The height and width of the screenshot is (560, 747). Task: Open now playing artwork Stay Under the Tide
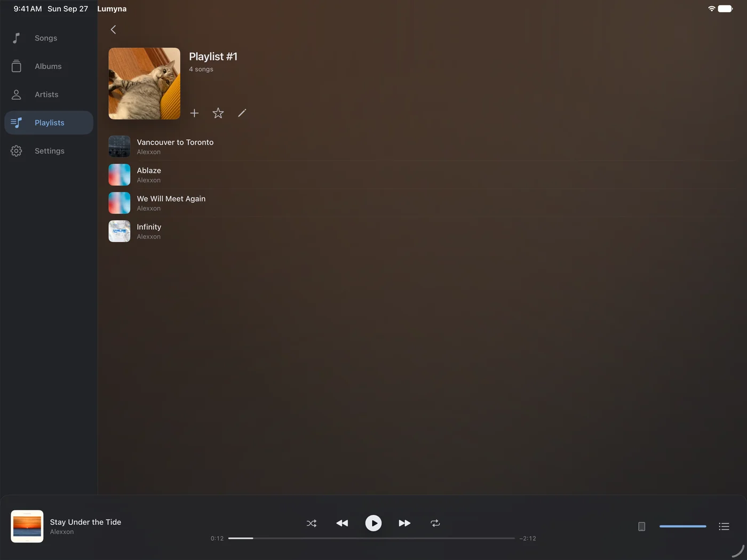27,526
